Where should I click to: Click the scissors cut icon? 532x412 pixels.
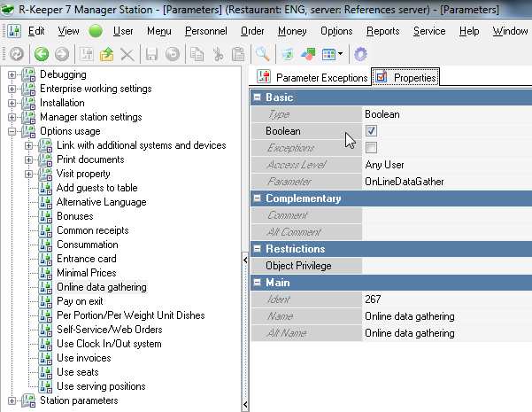[x=218, y=54]
